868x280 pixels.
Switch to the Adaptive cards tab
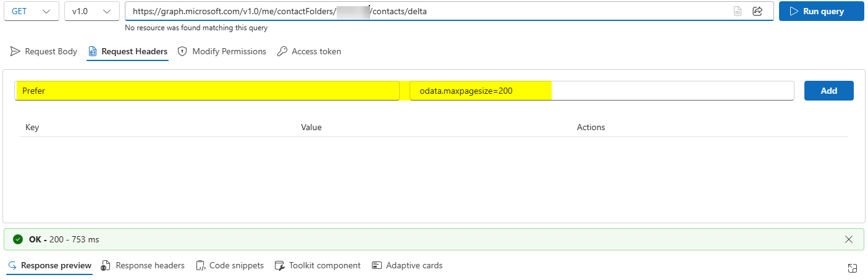click(407, 266)
